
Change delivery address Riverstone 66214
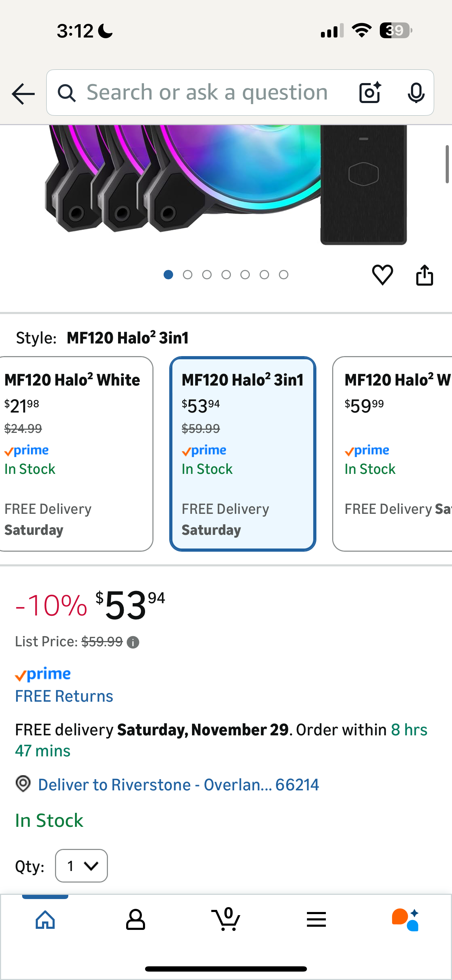coord(178,785)
